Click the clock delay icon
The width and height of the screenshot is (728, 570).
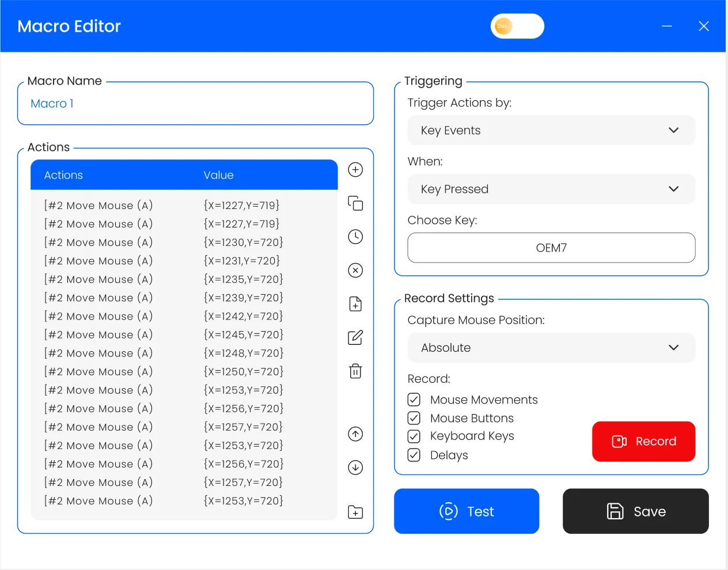tap(355, 237)
